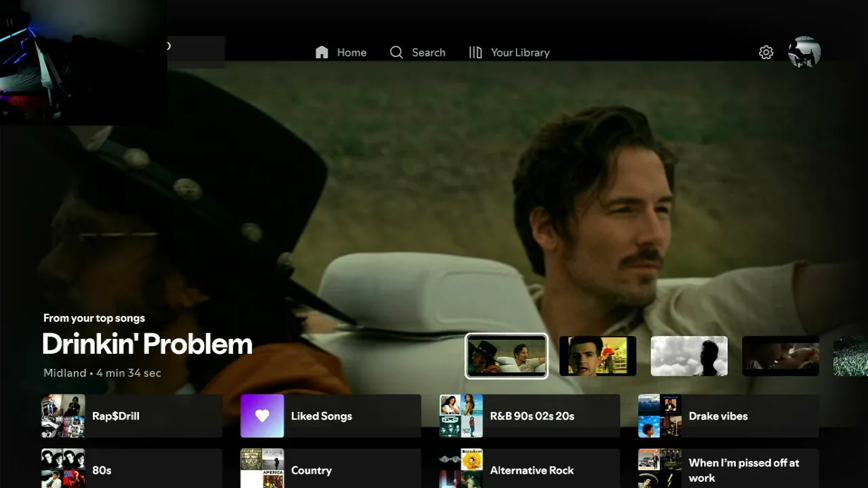This screenshot has height=488, width=868.
Task: Open the settings gear
Action: [766, 52]
